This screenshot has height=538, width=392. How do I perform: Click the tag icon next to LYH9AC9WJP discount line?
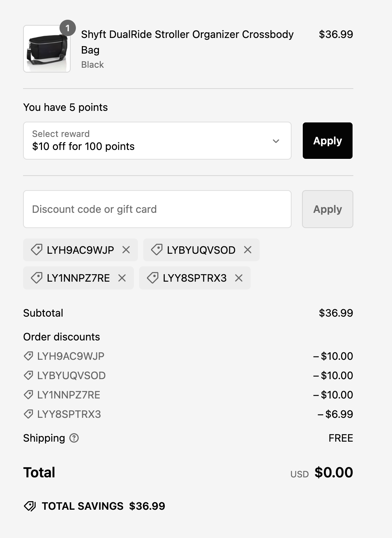tap(28, 356)
